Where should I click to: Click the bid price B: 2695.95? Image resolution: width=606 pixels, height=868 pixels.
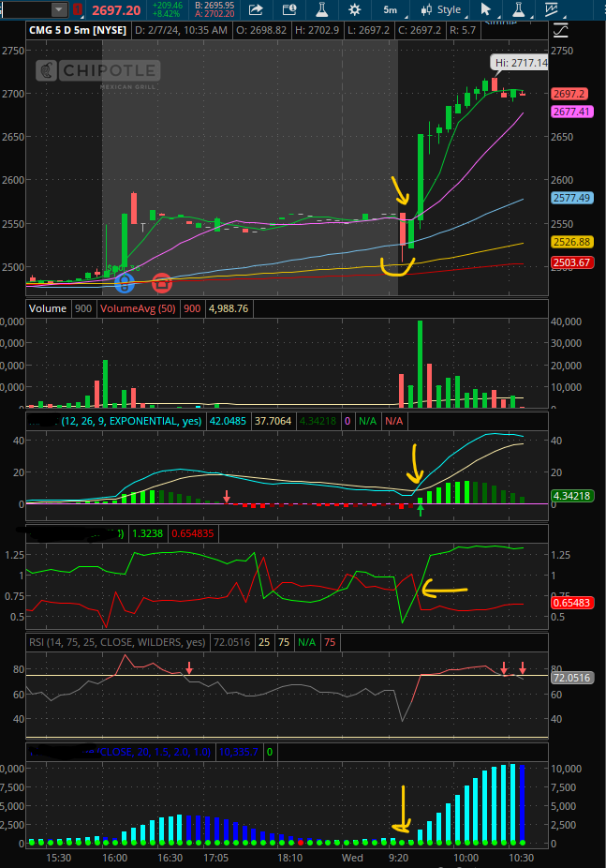coord(214,6)
